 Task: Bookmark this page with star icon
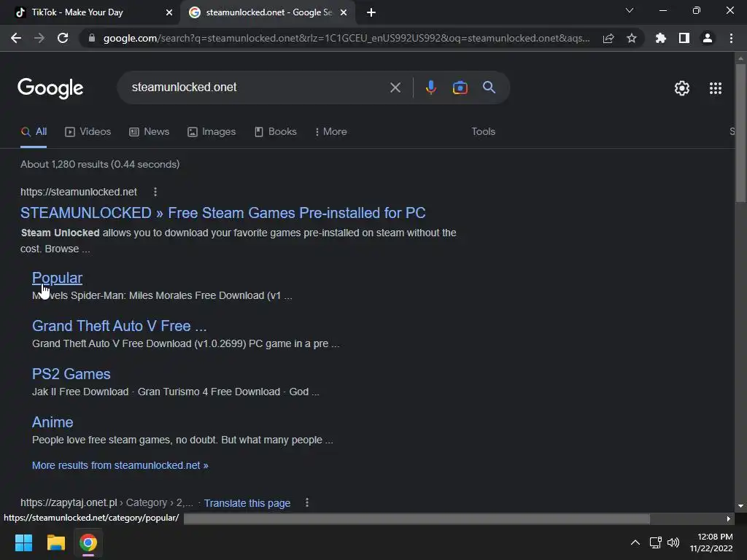[x=632, y=38]
